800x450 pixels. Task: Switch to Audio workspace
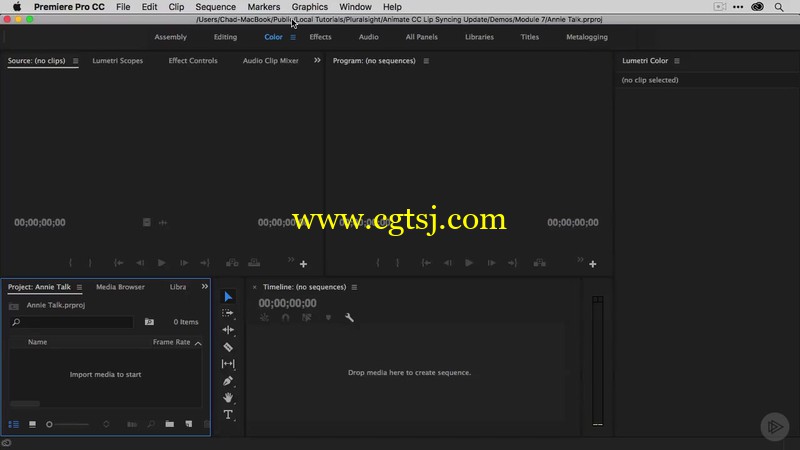pyautogui.click(x=368, y=37)
